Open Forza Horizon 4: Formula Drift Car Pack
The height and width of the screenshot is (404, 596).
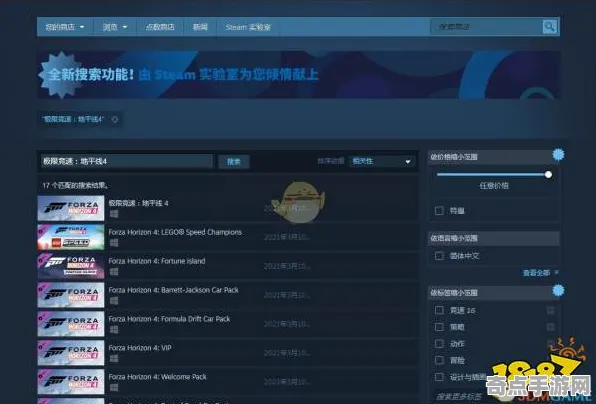(227, 324)
